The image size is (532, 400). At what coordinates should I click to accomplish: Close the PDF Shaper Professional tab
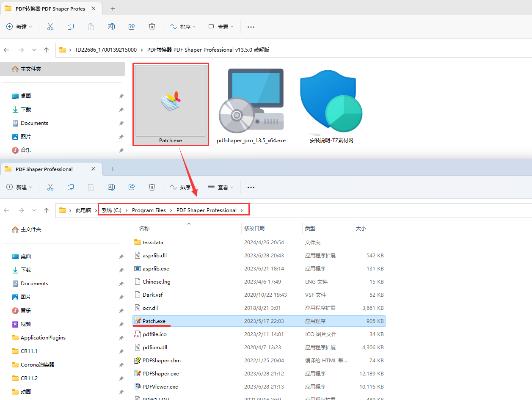coord(94,169)
